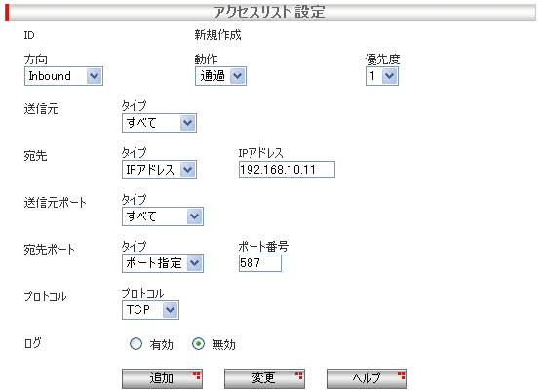Select the ログ 有効 radio button
The width and height of the screenshot is (541, 392).
pos(135,344)
